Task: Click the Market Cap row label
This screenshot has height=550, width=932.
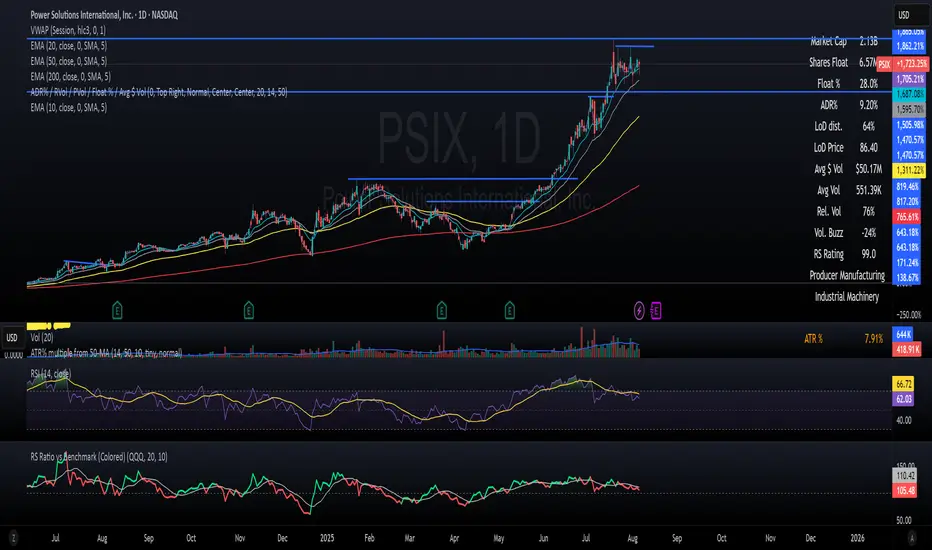Action: [828, 42]
